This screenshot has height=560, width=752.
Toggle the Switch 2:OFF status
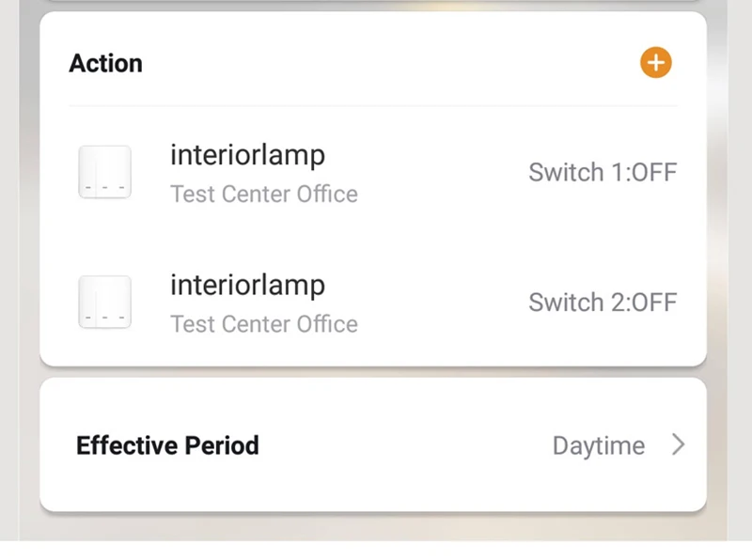pyautogui.click(x=602, y=303)
